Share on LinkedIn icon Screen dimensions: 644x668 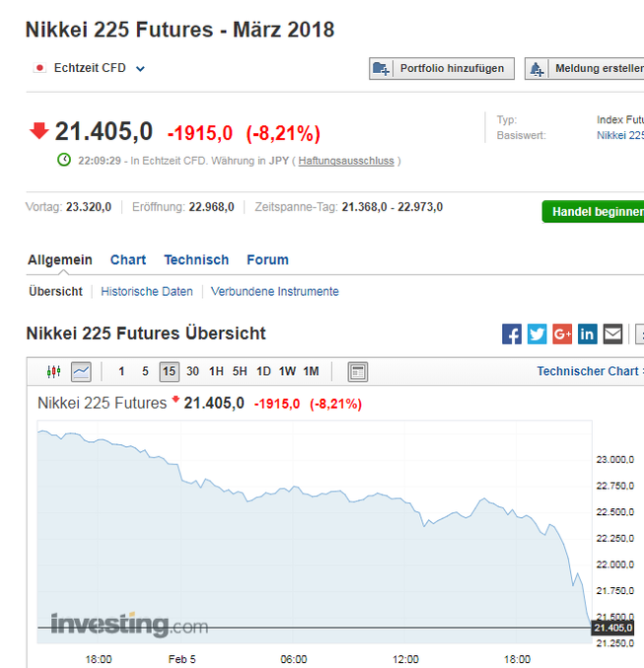coord(588,334)
